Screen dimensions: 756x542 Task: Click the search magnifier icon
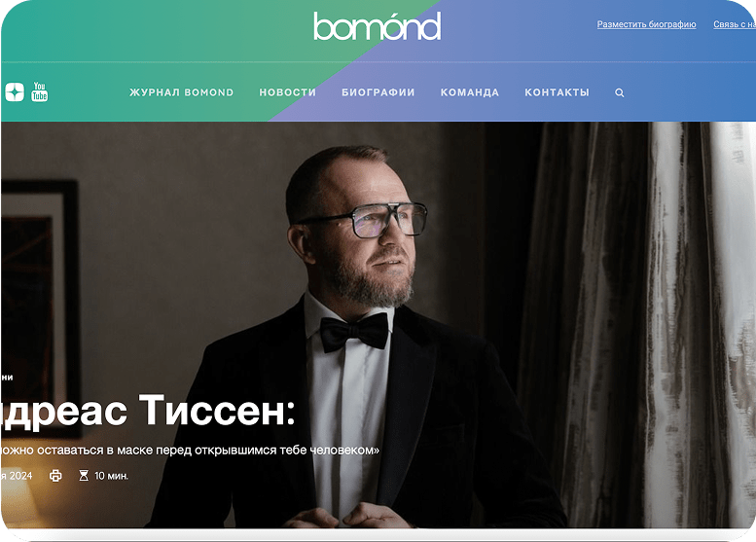620,92
